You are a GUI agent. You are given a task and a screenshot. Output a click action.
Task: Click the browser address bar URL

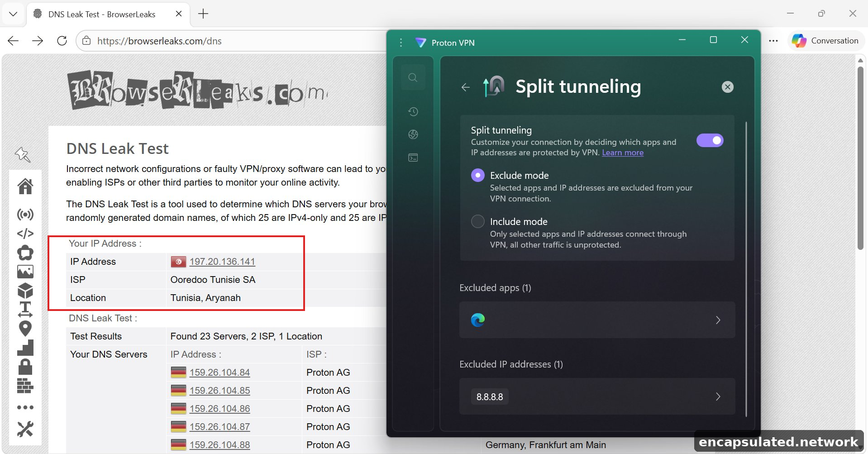click(159, 41)
